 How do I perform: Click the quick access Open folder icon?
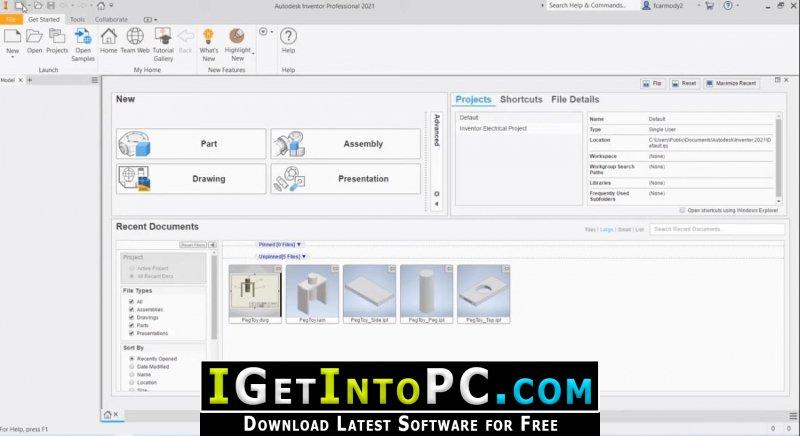[38, 6]
